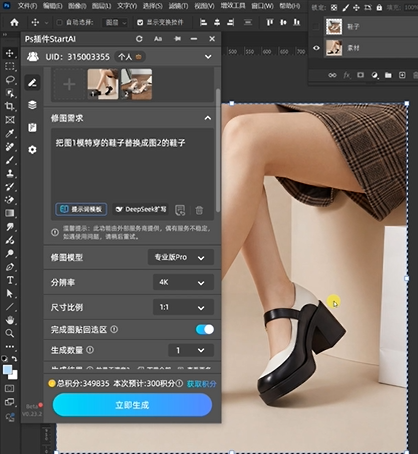
Task: Select the Eyedropper tool
Action: click(x=10, y=133)
